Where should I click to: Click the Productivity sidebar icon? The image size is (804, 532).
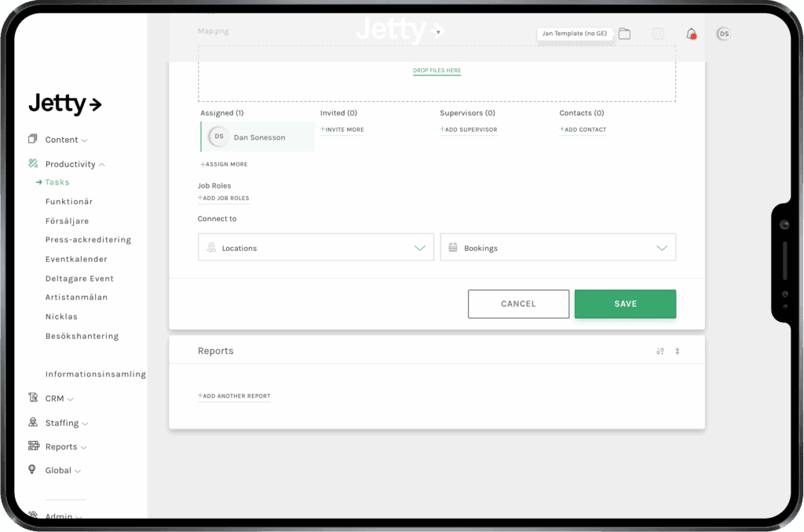(x=32, y=163)
